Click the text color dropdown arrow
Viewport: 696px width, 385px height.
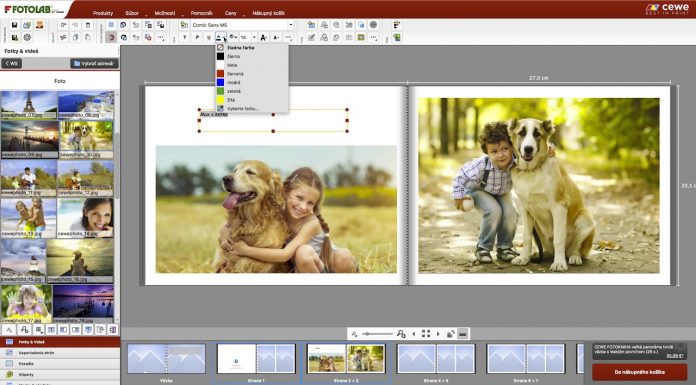click(x=225, y=38)
